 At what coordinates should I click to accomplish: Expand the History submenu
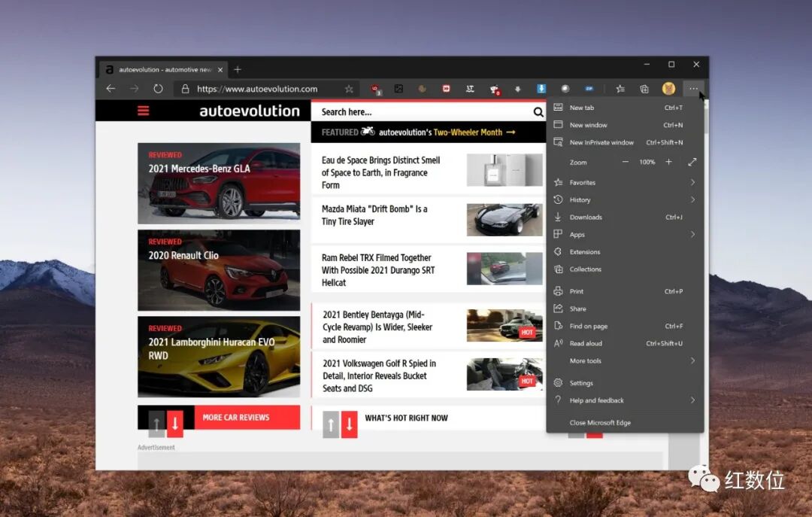[x=625, y=199]
